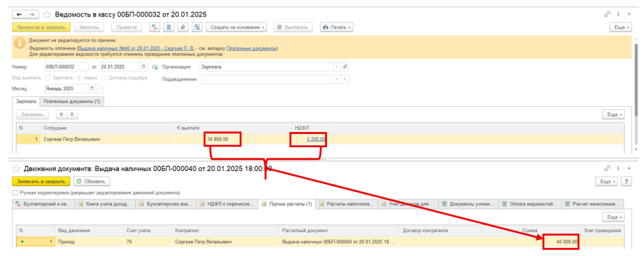Click the Записать button
This screenshot has height=256, width=644.
coord(89,28)
